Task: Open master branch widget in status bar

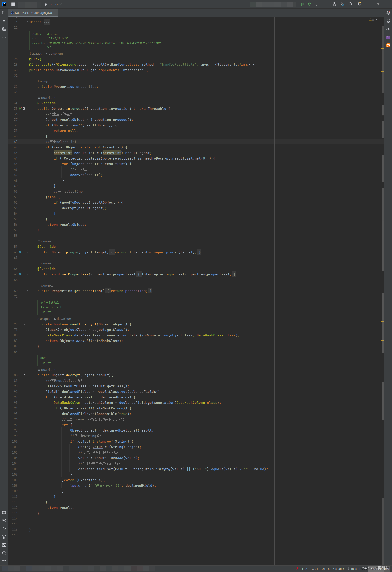Action: (x=354, y=569)
